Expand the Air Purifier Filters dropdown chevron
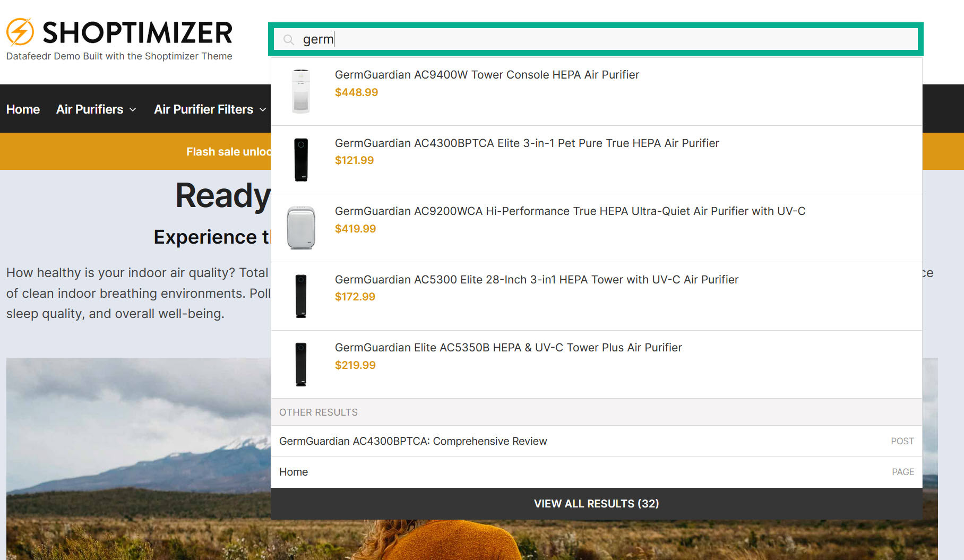964x560 pixels. [262, 110]
